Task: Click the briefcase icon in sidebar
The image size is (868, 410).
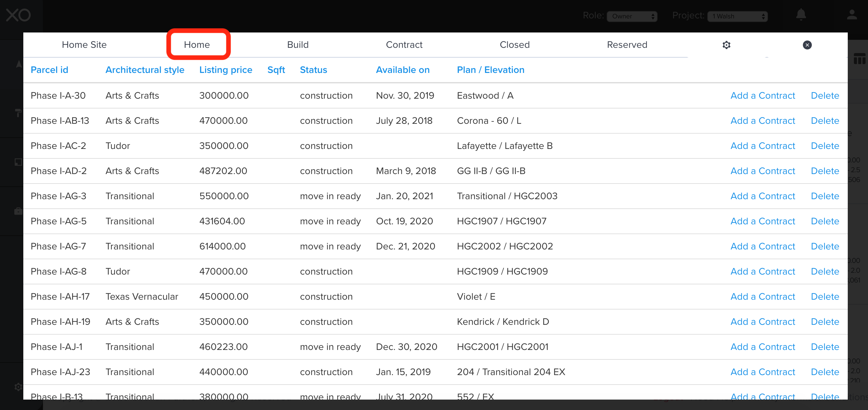Action: tap(18, 211)
